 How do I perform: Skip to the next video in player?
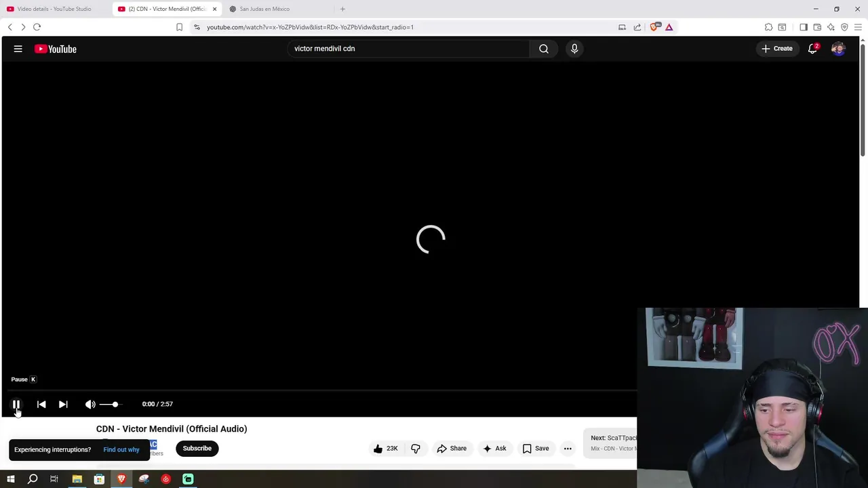pos(63,404)
